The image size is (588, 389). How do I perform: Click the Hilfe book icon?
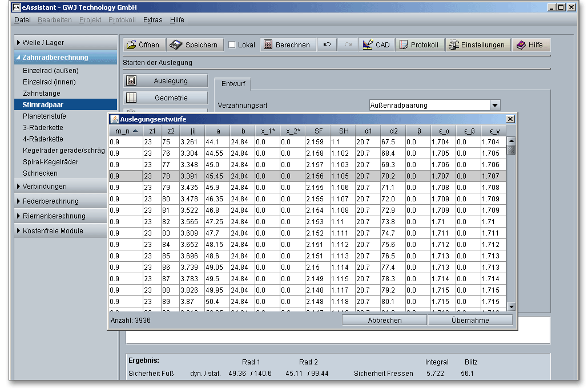click(521, 45)
